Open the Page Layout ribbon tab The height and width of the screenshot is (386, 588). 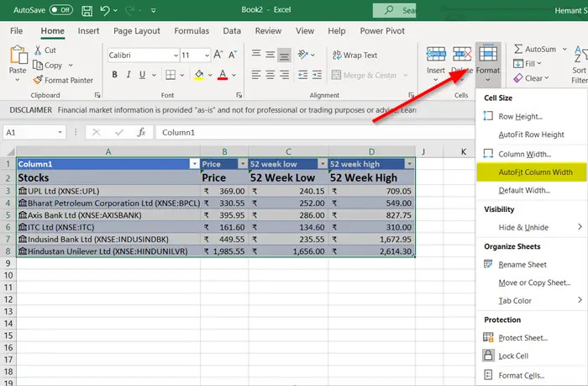pyautogui.click(x=136, y=31)
